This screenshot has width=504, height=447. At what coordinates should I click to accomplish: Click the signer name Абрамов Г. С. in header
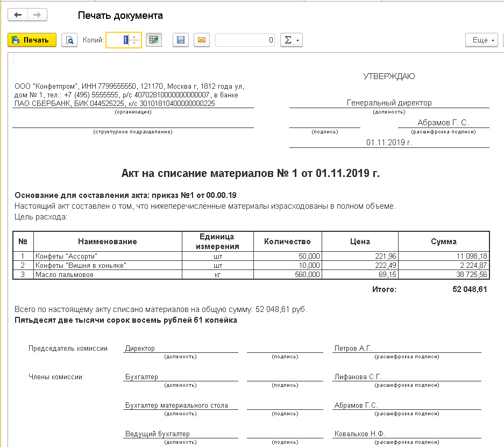point(443,123)
